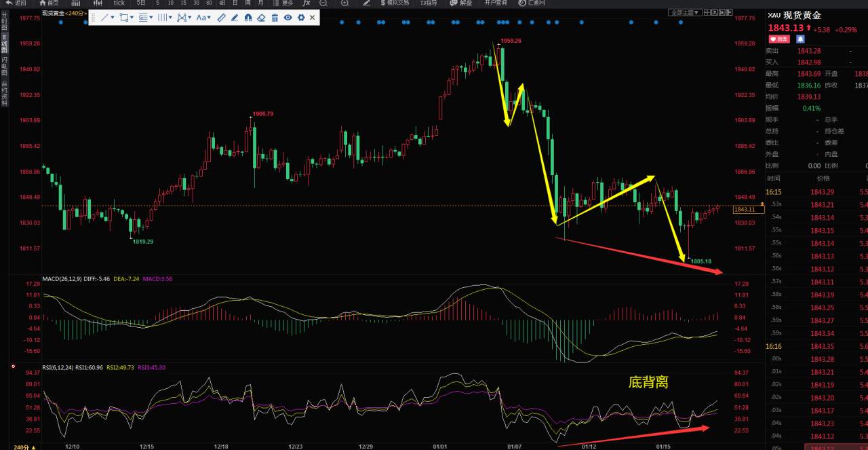
Task: Select the 月 monthly timeframe
Action: pyautogui.click(x=260, y=3)
